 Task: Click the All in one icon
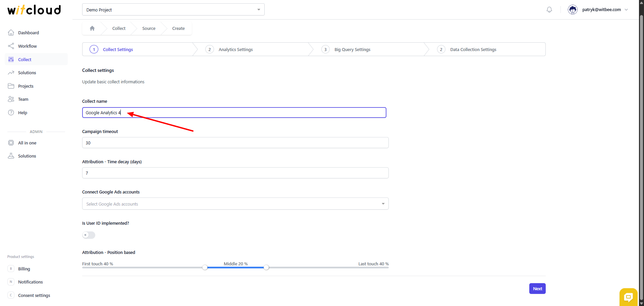11,143
